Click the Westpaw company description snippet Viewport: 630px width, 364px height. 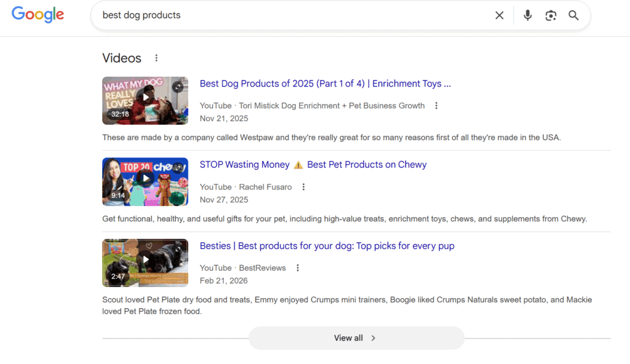(332, 137)
